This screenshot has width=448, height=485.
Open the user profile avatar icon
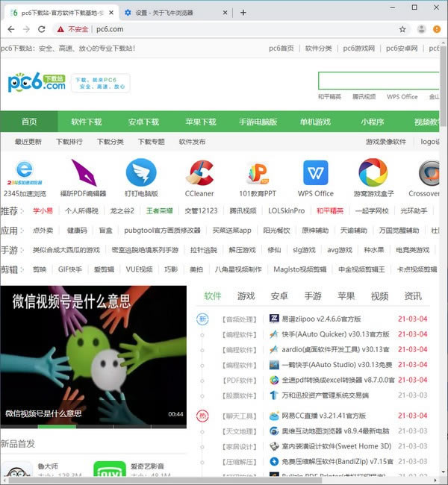[421, 29]
